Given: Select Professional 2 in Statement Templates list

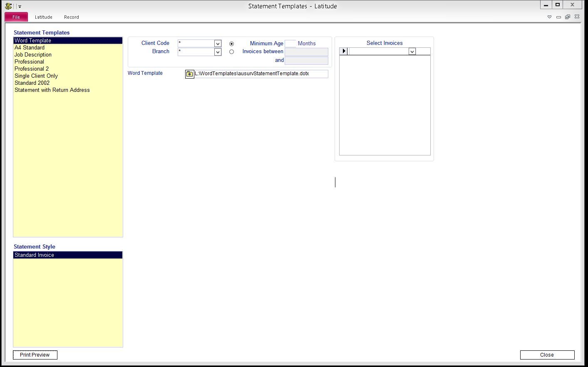Looking at the screenshot, I should pos(32,69).
